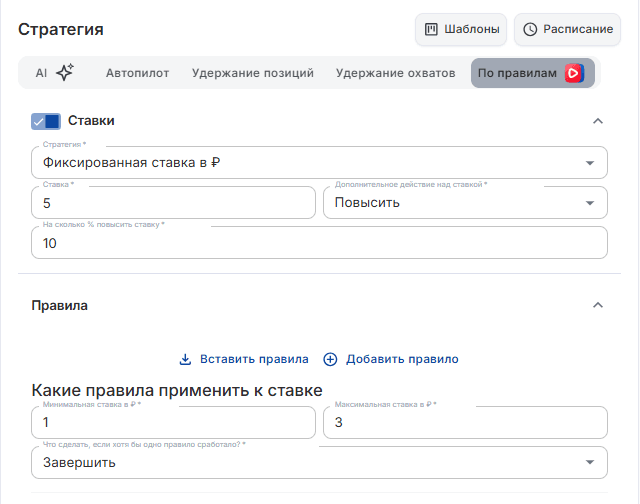Click the Какие правила применить к ставке heading

click(x=177, y=390)
